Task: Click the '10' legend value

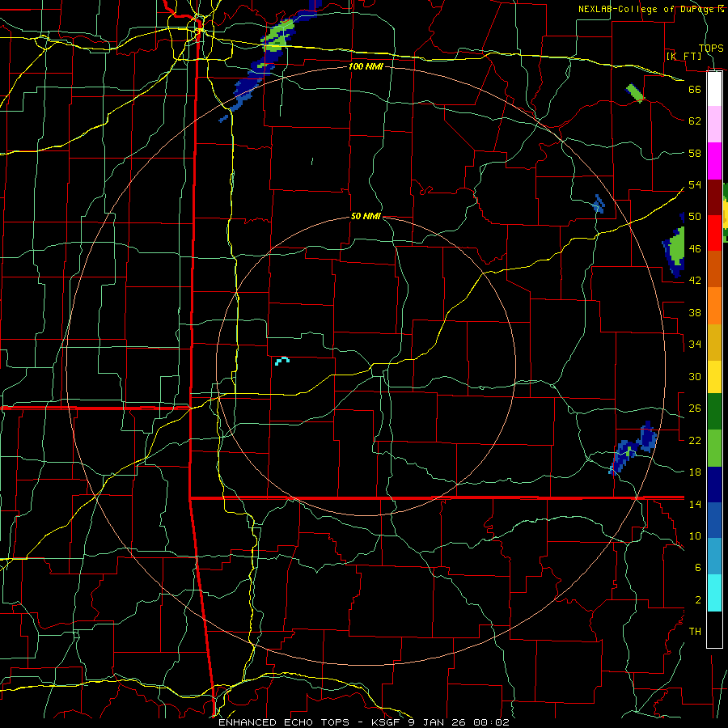Action: pyautogui.click(x=695, y=535)
